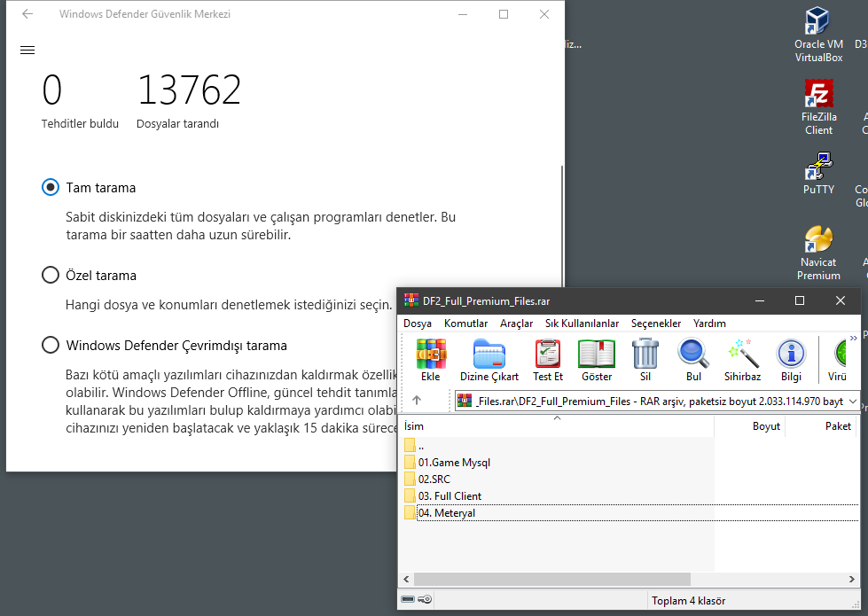Select the Özel tarama radio option
This screenshot has width=868, height=616.
pos(51,275)
